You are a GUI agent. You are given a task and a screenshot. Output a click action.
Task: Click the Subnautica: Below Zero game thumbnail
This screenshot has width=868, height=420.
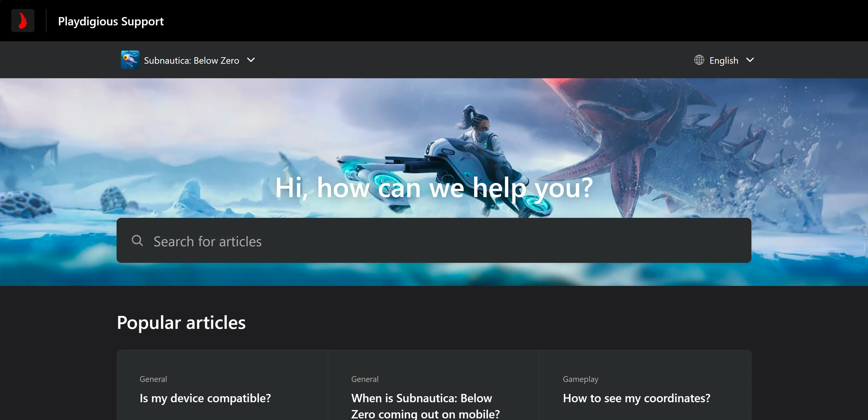click(x=130, y=60)
